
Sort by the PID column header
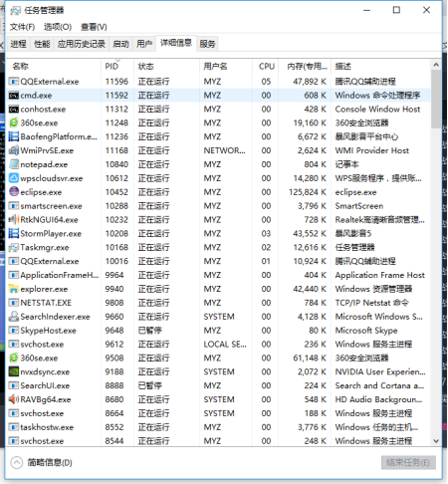[x=117, y=67]
